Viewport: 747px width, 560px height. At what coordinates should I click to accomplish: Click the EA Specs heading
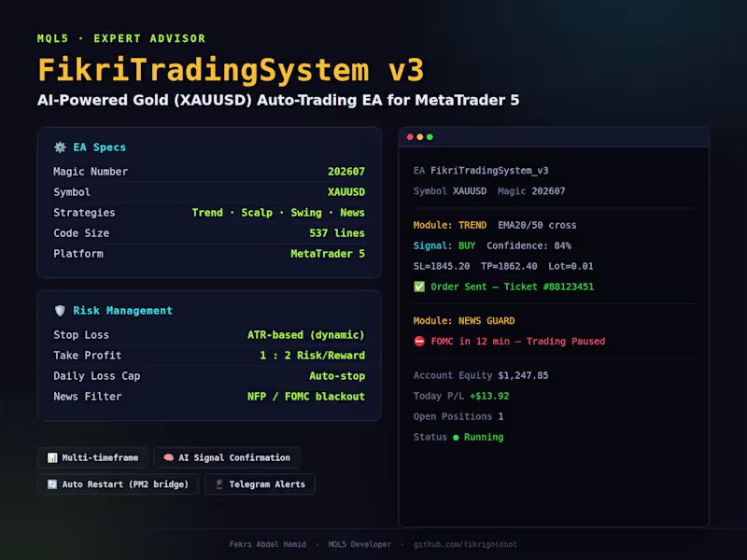click(x=100, y=147)
